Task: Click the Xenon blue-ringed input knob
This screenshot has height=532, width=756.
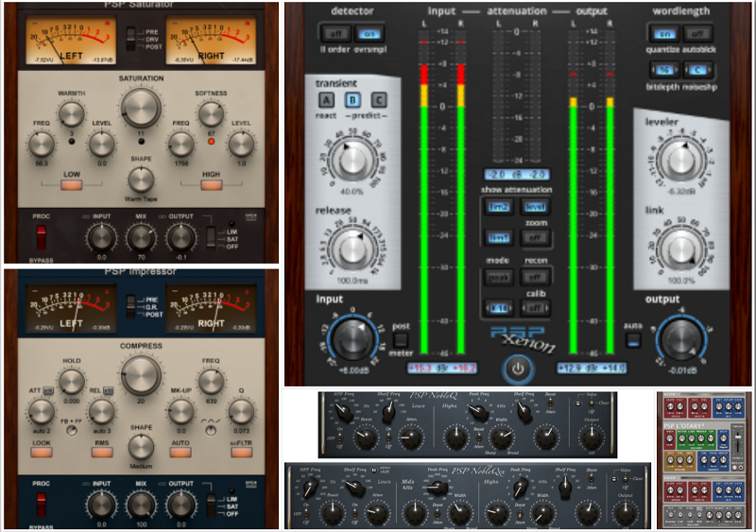Action: [352, 339]
